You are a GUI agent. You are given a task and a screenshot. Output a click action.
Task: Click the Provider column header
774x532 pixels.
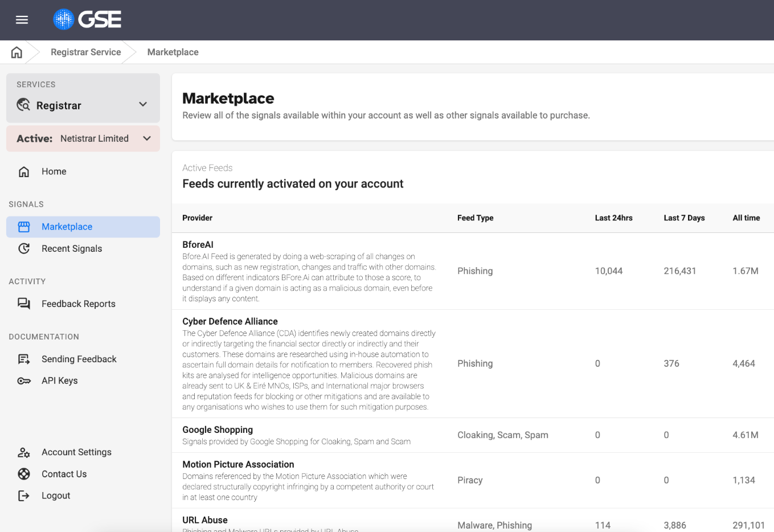coord(197,218)
